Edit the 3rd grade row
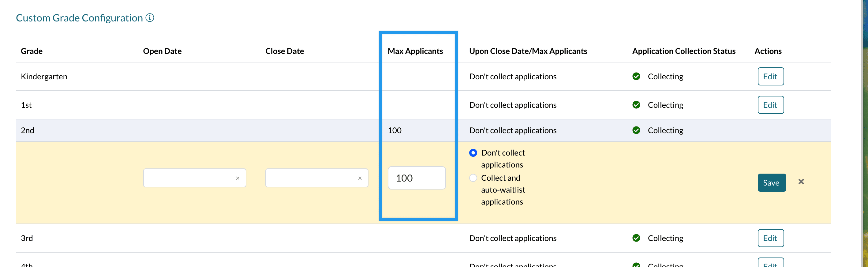 (770, 238)
